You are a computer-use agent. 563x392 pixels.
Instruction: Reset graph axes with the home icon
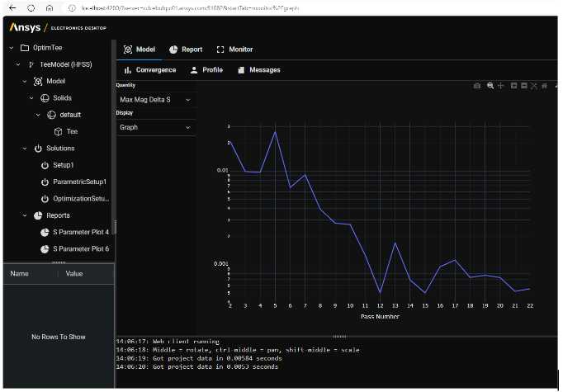[x=544, y=86]
